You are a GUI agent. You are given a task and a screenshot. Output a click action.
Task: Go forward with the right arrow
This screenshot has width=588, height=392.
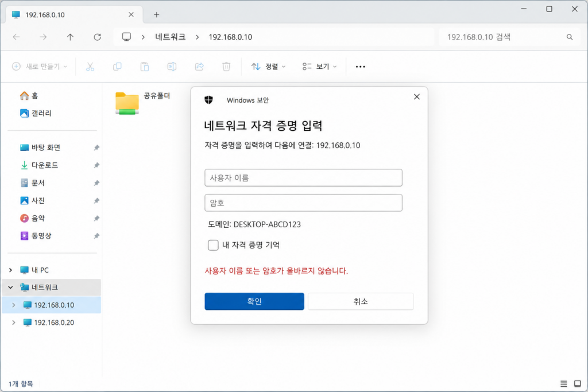click(x=43, y=37)
